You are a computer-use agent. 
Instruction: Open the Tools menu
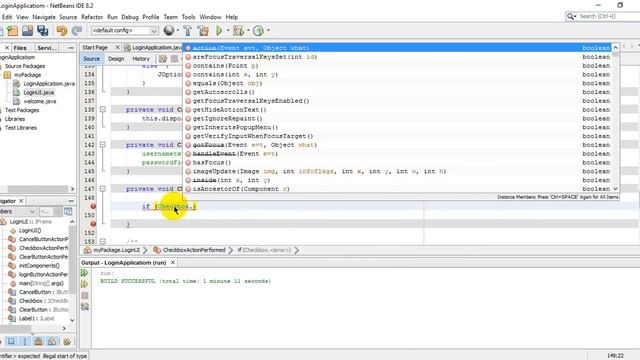click(x=188, y=17)
